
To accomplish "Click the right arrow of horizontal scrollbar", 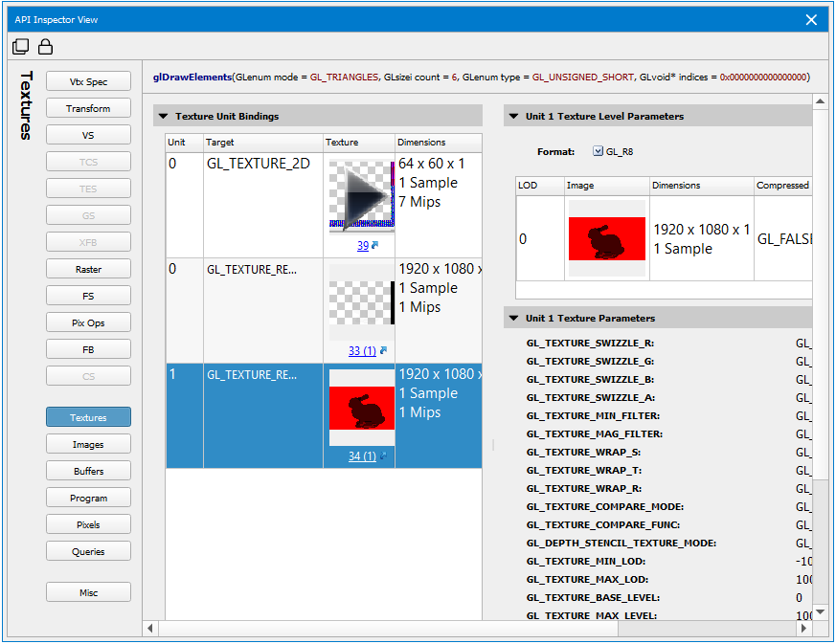I will [803, 629].
